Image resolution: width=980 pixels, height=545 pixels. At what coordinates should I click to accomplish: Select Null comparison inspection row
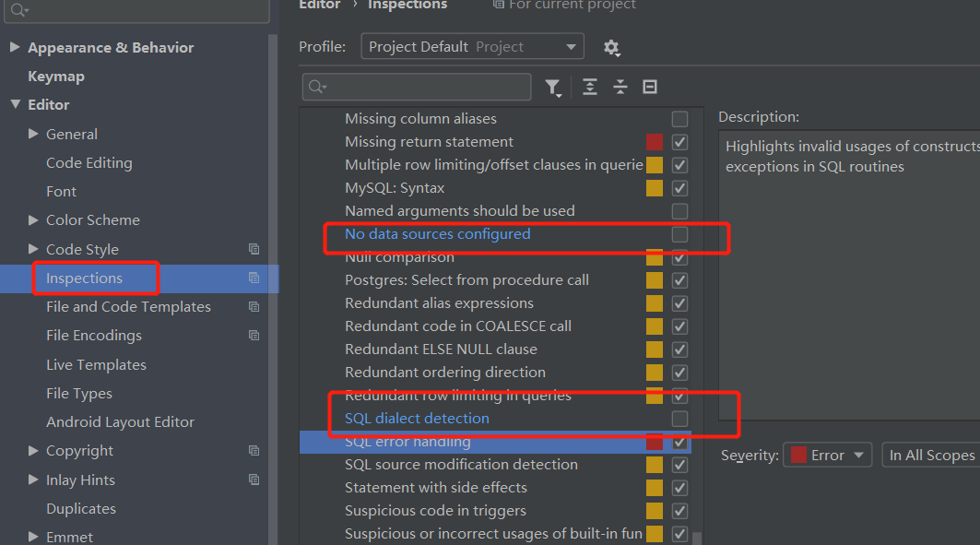point(495,257)
